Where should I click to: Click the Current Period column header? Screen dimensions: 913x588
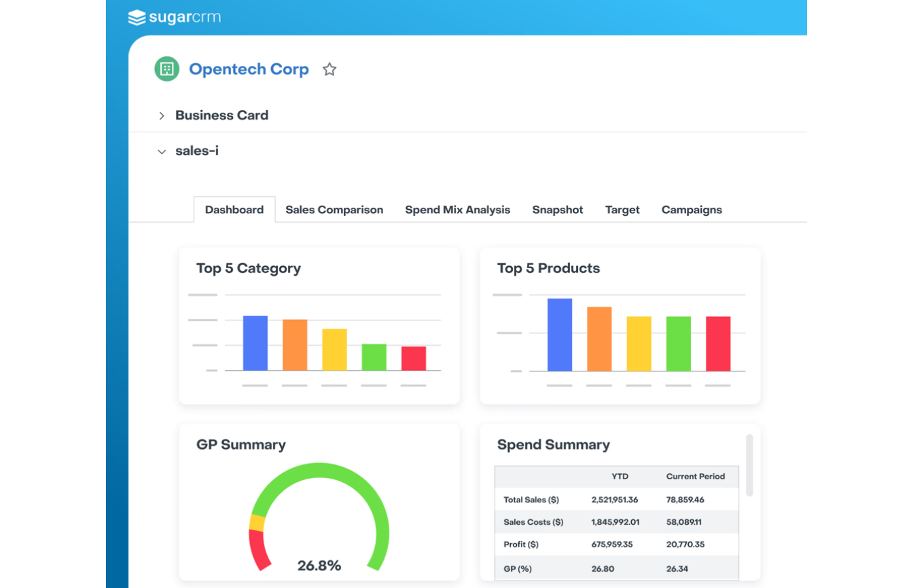[696, 477]
